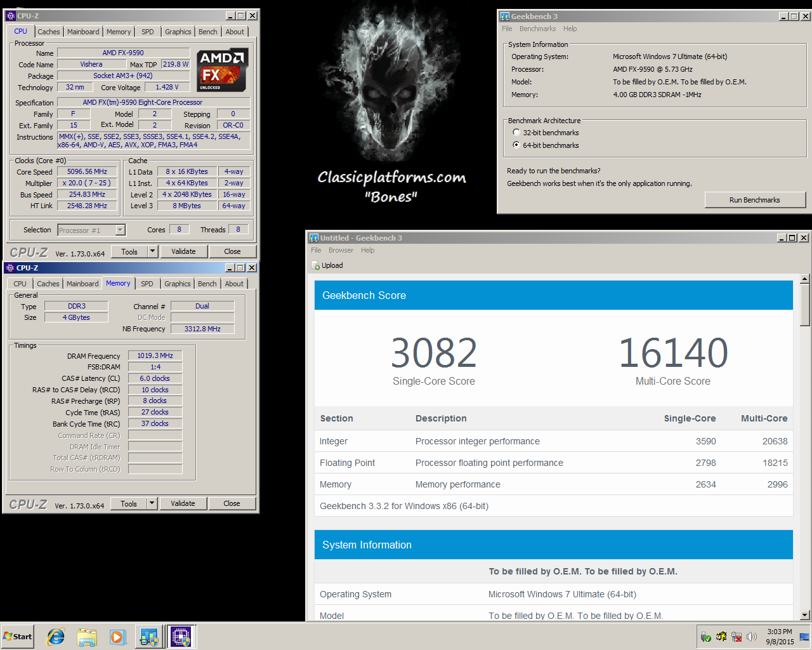Open Bench tab in upper CPU-Z window

(x=207, y=32)
